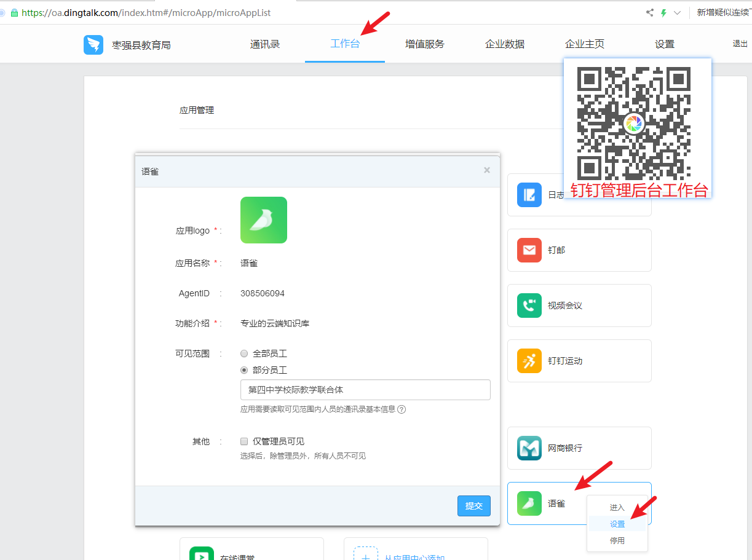
Task: Click the 退出 logout link
Action: (x=740, y=44)
